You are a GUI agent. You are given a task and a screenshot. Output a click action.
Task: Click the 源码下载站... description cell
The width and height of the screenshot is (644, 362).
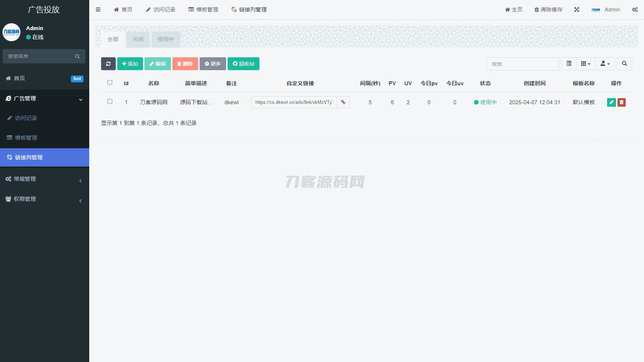[196, 102]
